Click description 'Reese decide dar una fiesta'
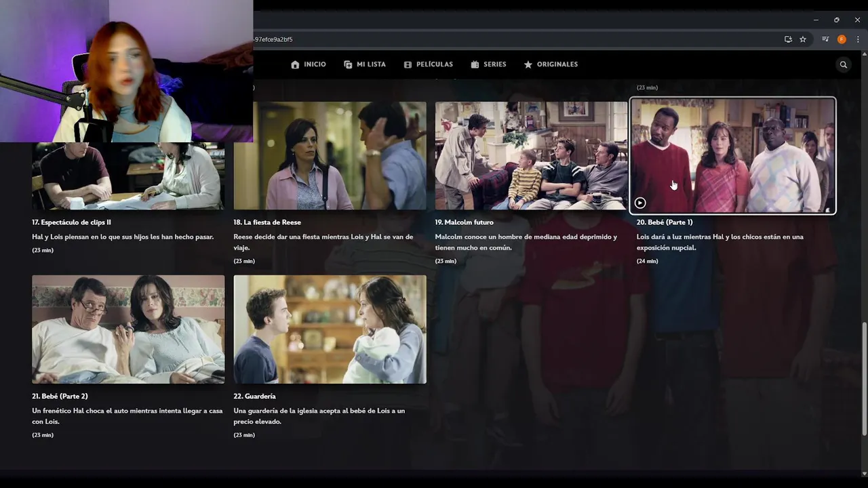Screen dimensions: 868x488 tap(323, 243)
